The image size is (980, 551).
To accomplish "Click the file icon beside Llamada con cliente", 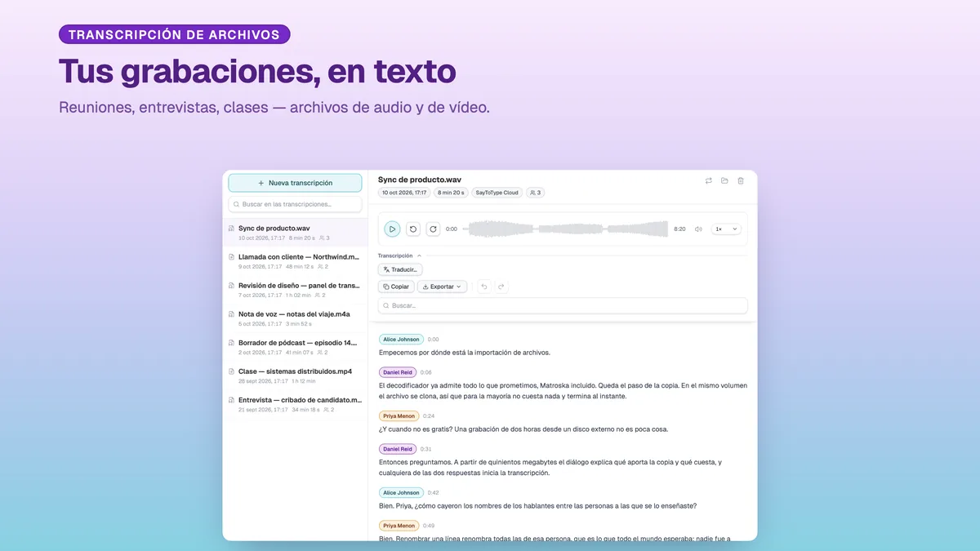I will coord(232,257).
